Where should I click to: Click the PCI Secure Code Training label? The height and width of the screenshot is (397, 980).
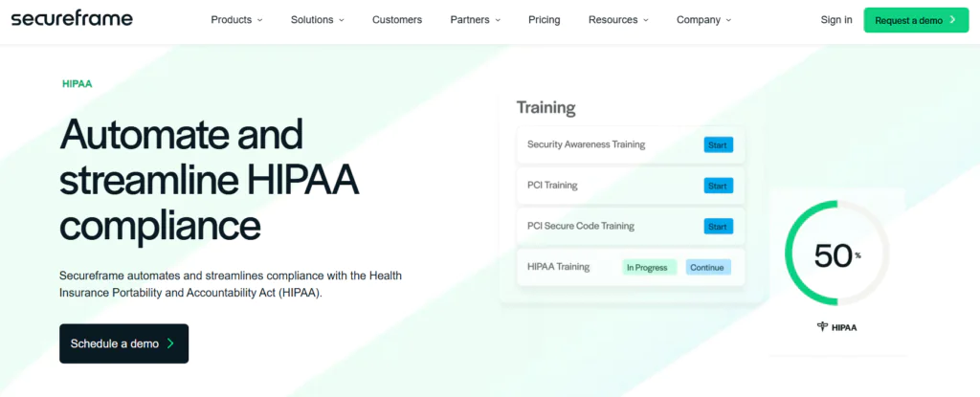(581, 226)
